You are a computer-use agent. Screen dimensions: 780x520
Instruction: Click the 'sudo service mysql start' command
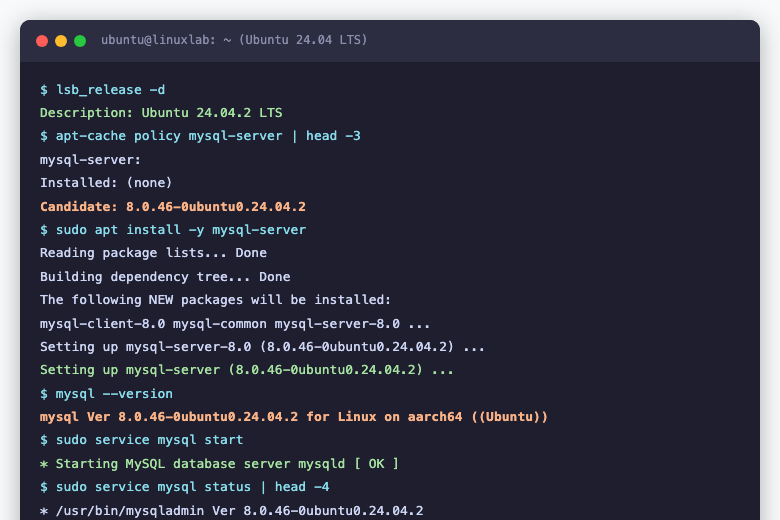[149, 440]
